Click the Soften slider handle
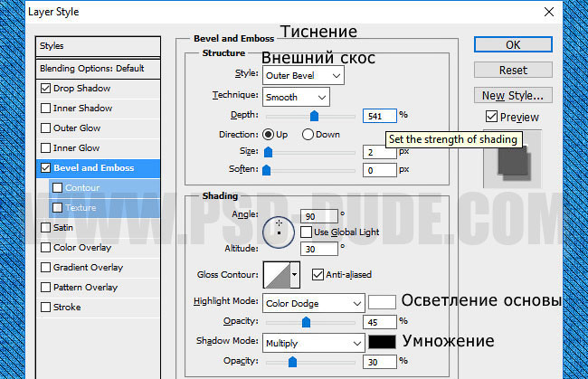Image resolution: width=588 pixels, height=379 pixels. [x=266, y=170]
